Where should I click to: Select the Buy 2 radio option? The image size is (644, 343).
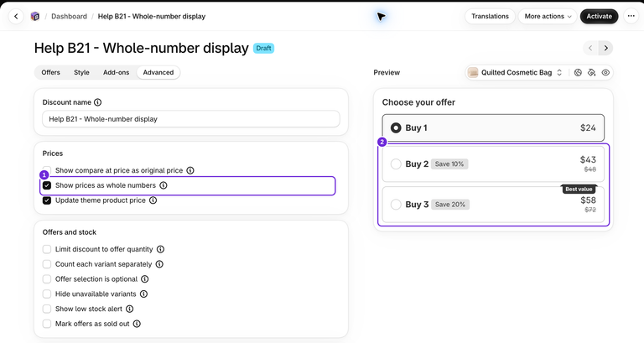pyautogui.click(x=396, y=164)
